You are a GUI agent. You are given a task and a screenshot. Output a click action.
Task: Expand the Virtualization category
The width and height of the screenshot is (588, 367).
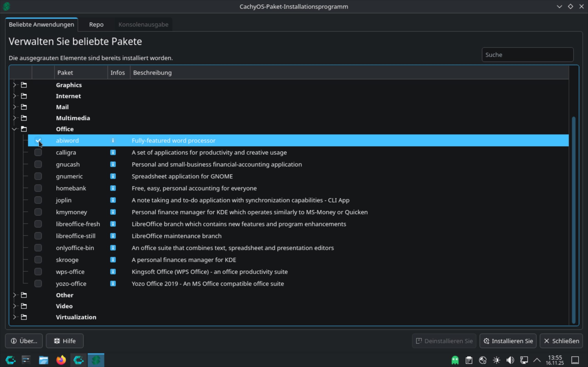[14, 317]
